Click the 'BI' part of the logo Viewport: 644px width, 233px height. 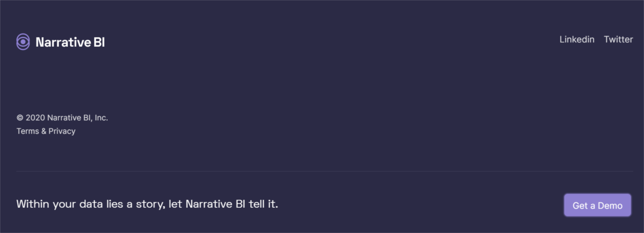pyautogui.click(x=99, y=42)
